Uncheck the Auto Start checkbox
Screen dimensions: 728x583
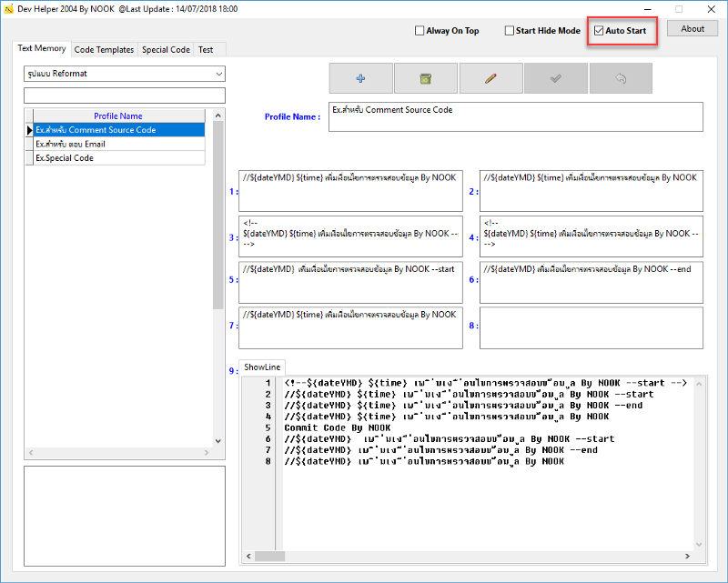[x=599, y=31]
